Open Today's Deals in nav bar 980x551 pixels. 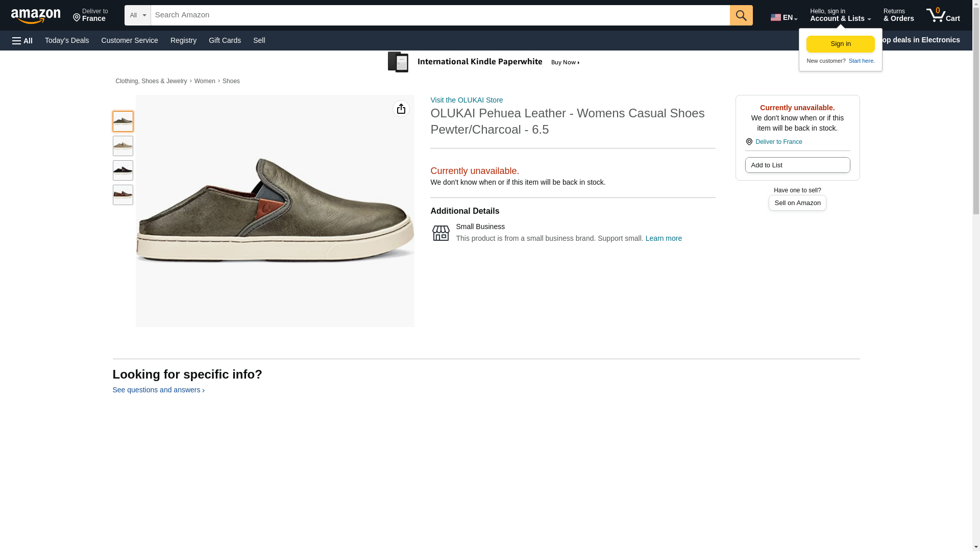[67, 40]
